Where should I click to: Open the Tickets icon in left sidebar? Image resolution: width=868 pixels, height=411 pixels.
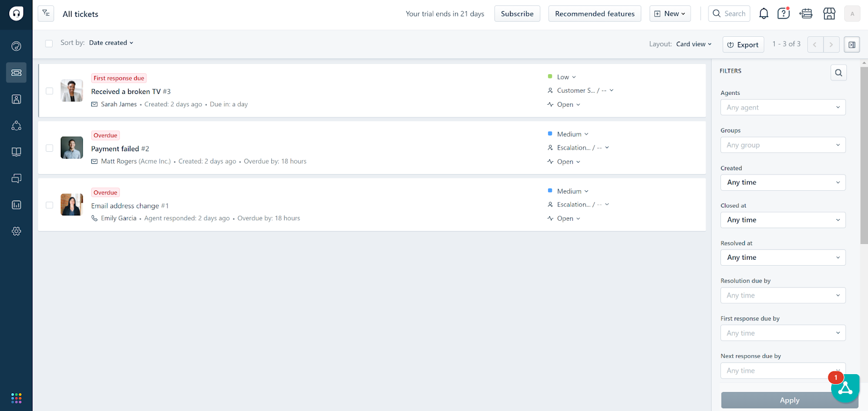(x=16, y=73)
